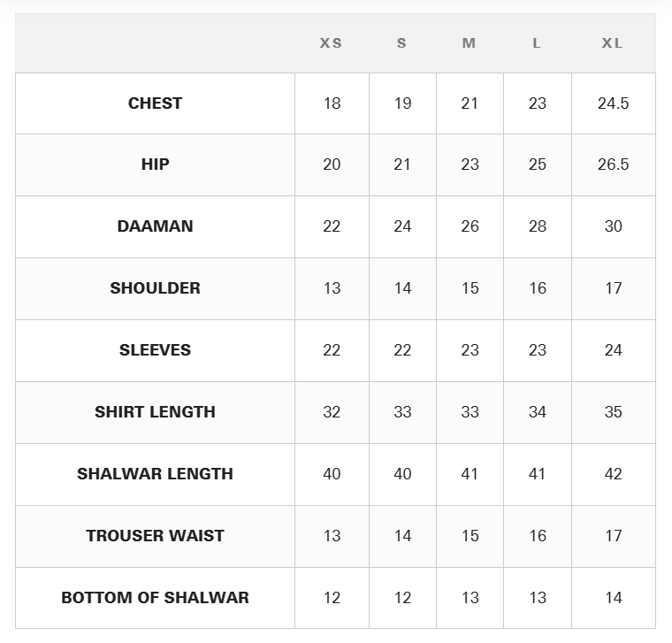Click the 30 daaman value for XL
672x643 pixels.
614,226
